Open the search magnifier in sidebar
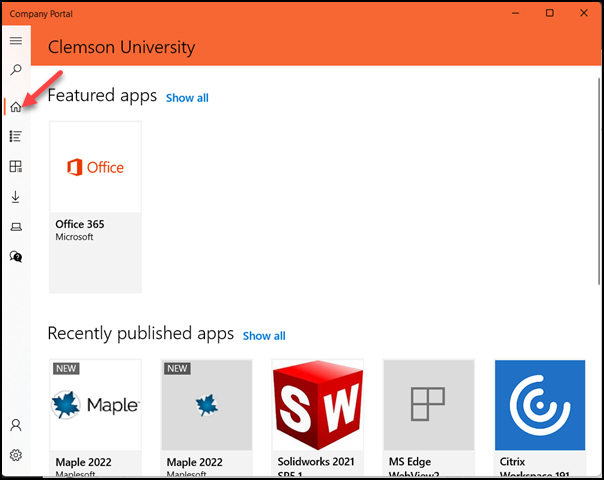Screen dimensions: 604x480 16,70
